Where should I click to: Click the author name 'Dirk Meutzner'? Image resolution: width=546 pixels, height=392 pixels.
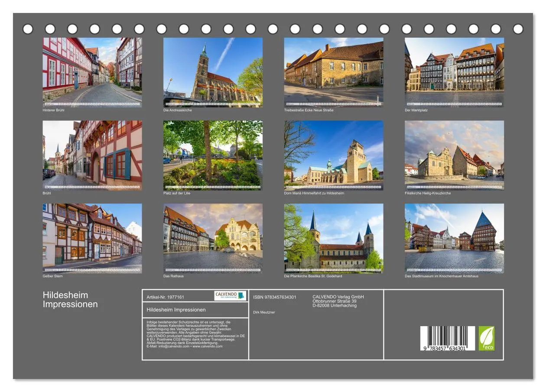point(264,312)
